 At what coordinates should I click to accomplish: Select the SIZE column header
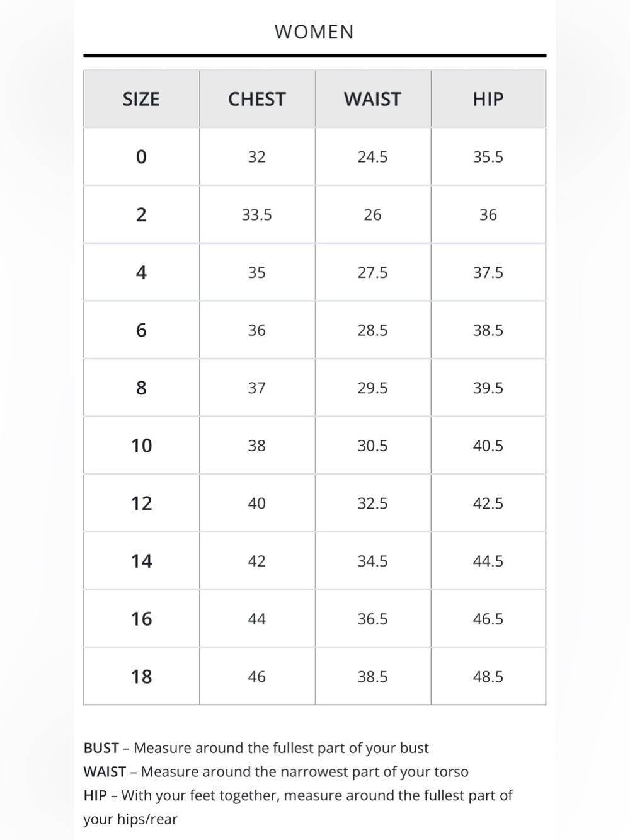pos(141,99)
